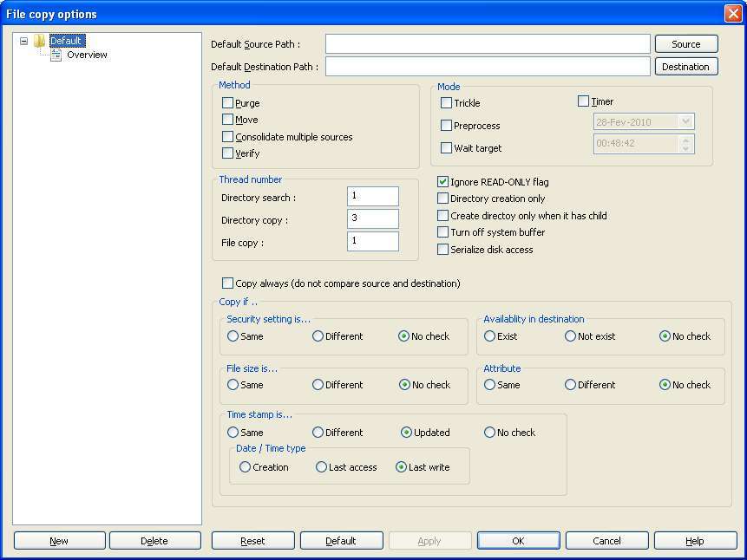Click the New button
The width and height of the screenshot is (747, 560).
point(59,541)
